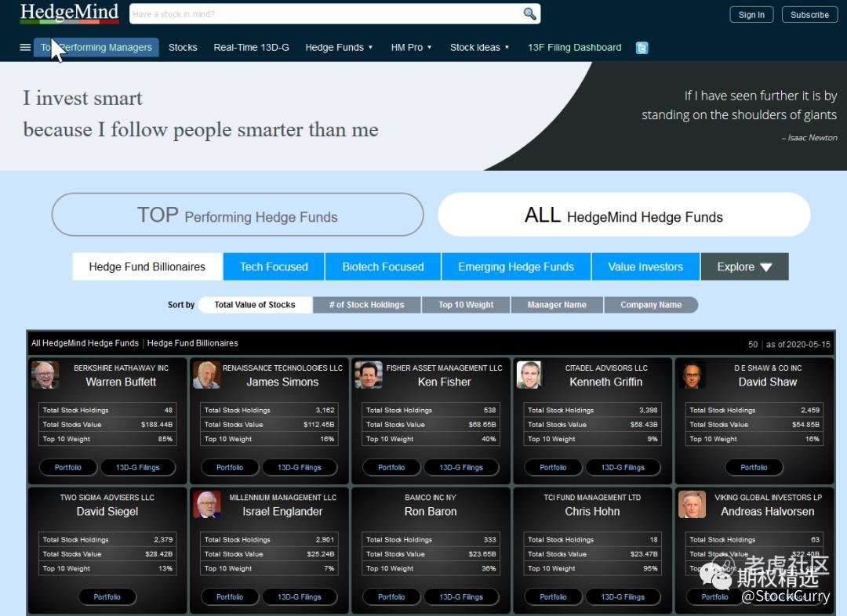Screen dimensions: 847x616
Task: Open James Simons' Portfolio
Action: (x=230, y=468)
